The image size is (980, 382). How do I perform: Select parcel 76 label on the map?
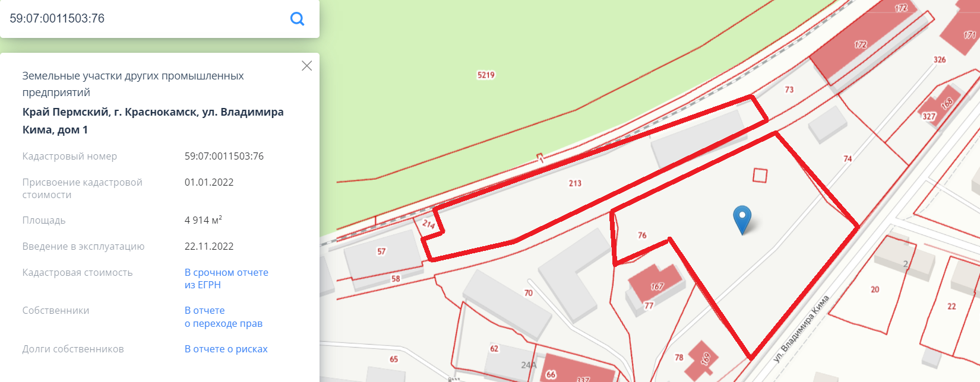642,235
